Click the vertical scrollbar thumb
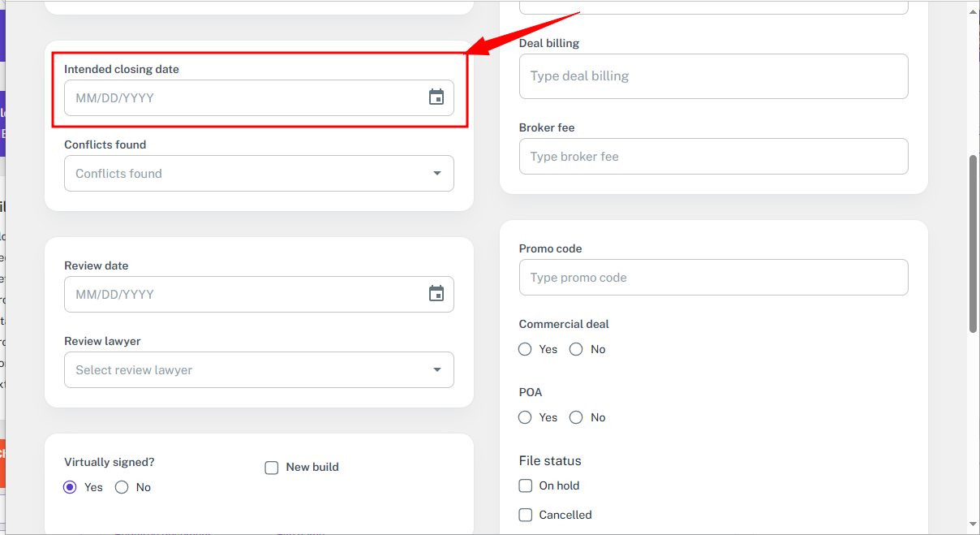 (x=973, y=244)
